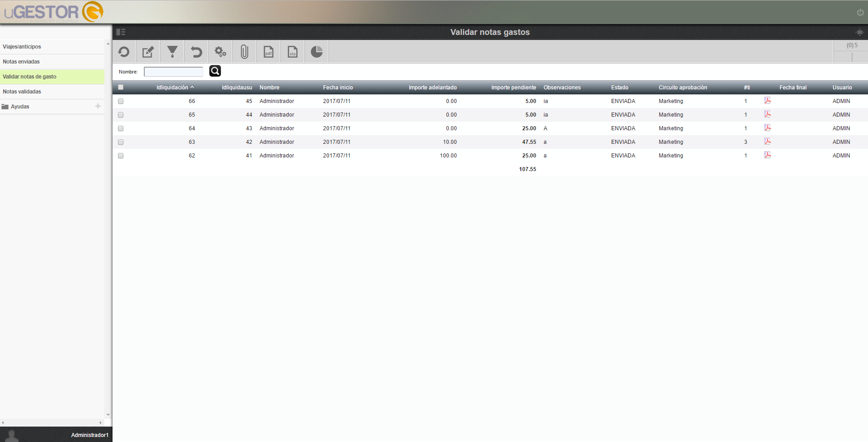Open PDF of liquidación 66
The width and height of the screenshot is (868, 442).
[767, 100]
